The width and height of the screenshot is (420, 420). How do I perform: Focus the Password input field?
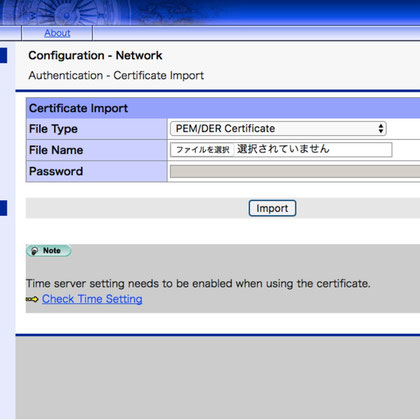click(x=295, y=171)
